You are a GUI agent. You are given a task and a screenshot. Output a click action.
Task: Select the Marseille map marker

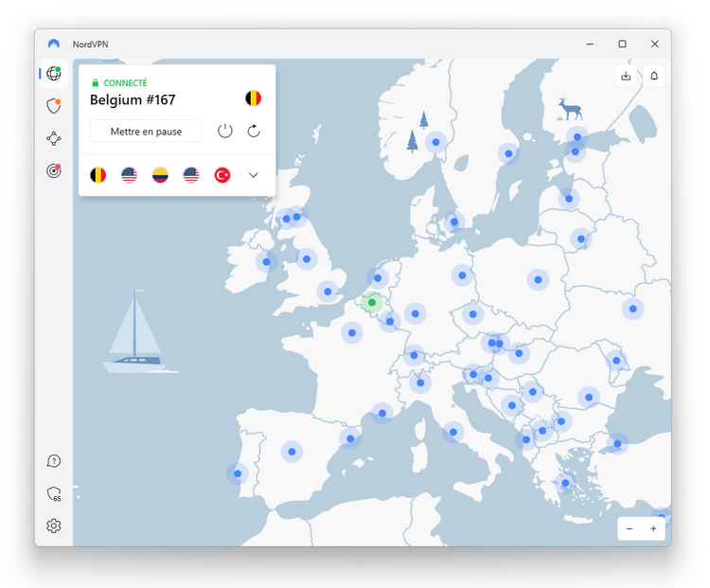[x=382, y=413]
